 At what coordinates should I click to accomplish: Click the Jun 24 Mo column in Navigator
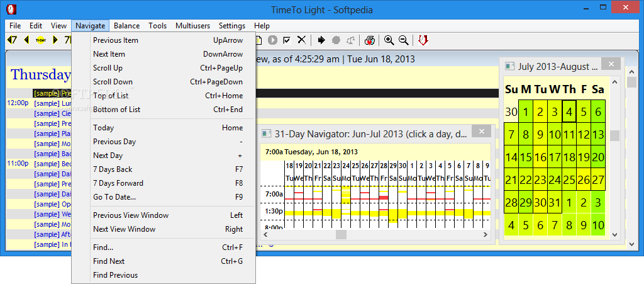[x=346, y=193]
